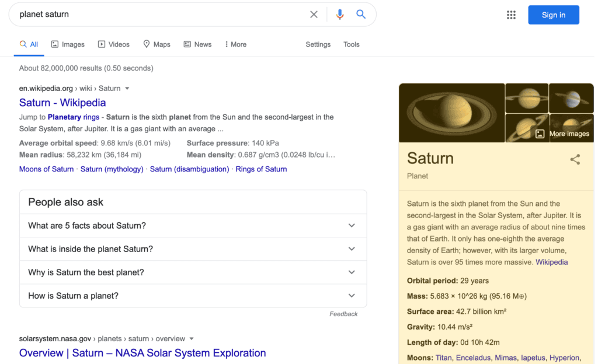Click the Surface pressure: 140 kPa value

pyautogui.click(x=232, y=143)
